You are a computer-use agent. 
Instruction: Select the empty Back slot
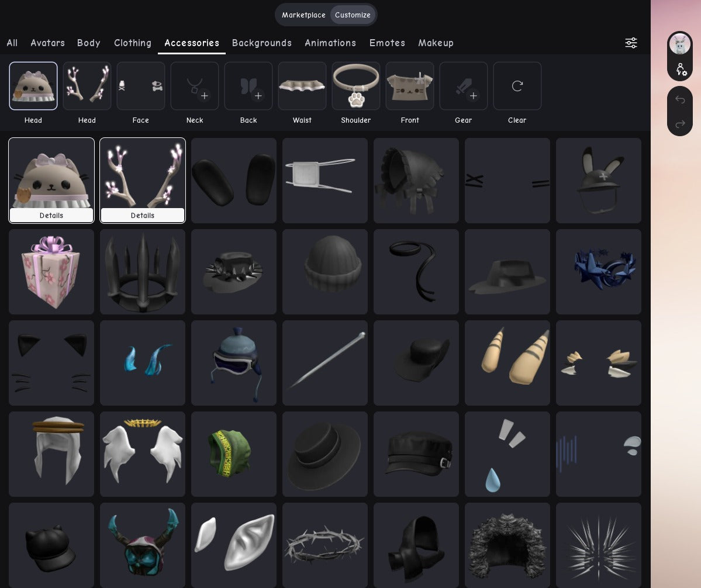coord(248,86)
